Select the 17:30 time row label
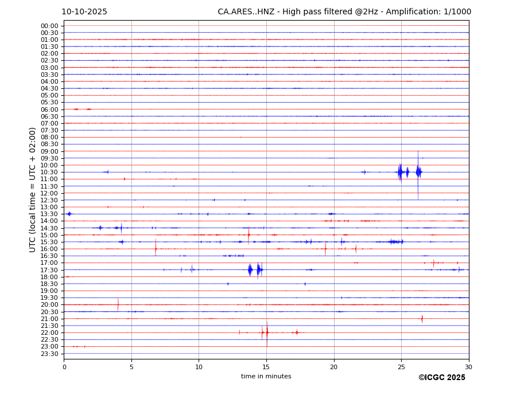The width and height of the screenshot is (532, 399). [x=49, y=270]
